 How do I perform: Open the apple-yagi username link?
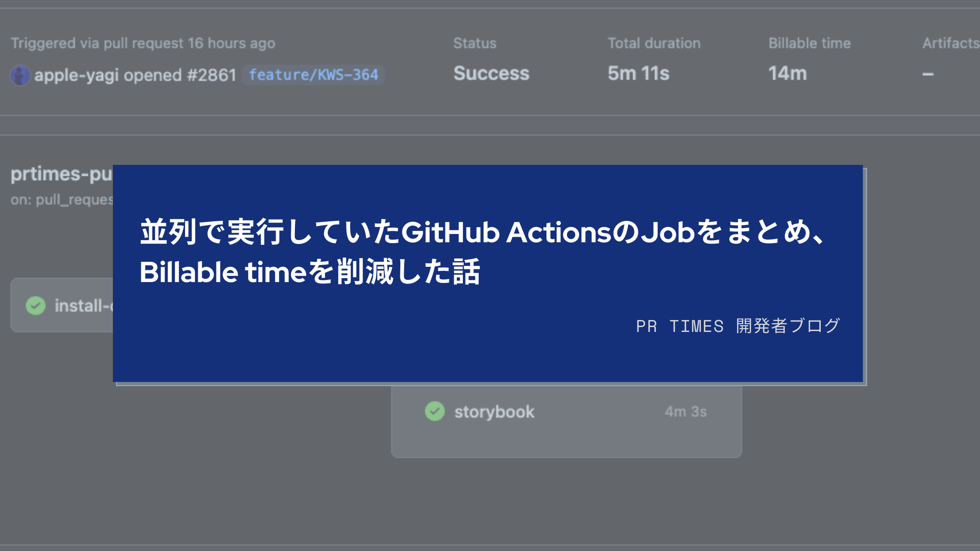[77, 75]
